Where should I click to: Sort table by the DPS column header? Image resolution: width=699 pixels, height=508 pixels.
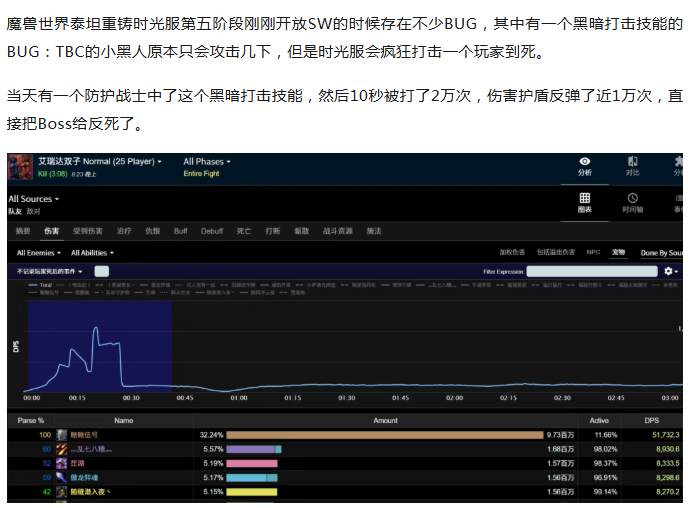tap(651, 420)
